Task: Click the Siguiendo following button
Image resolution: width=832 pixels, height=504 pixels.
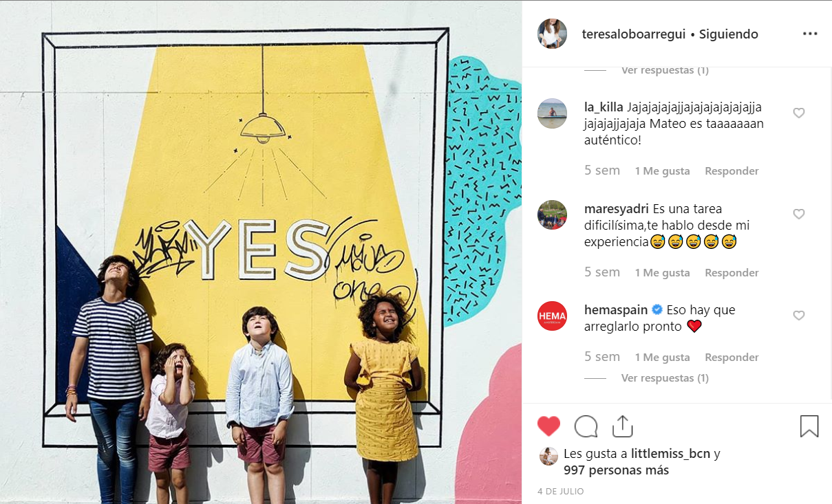Action: [729, 34]
